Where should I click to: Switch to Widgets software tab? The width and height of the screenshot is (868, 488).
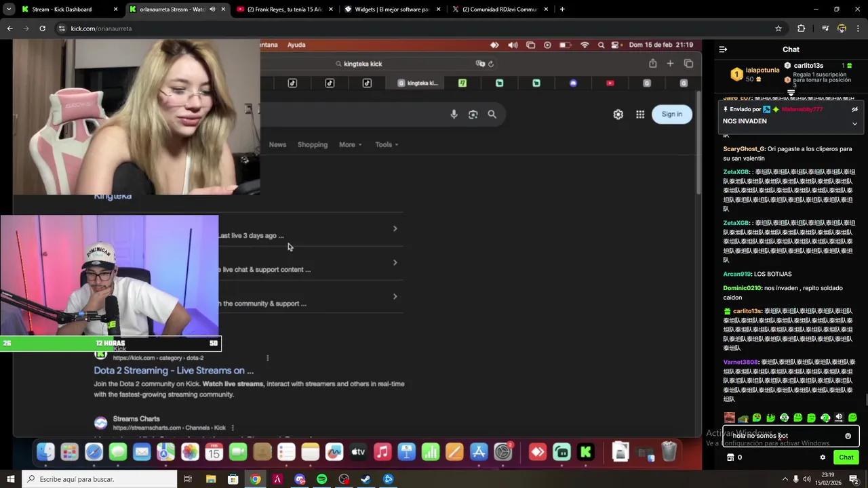tap(392, 9)
